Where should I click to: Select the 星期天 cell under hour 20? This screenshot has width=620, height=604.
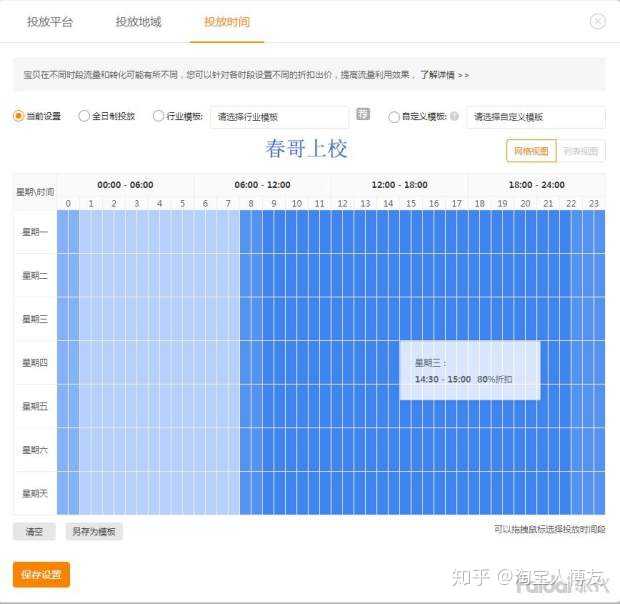[525, 493]
